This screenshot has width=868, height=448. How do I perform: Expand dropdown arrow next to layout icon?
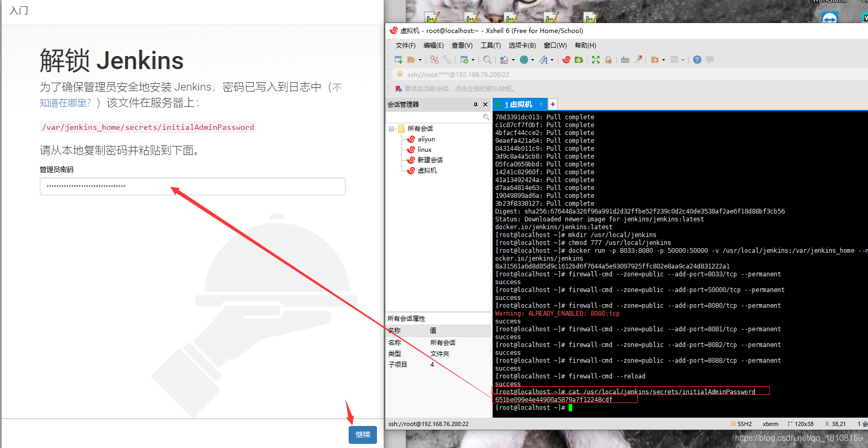683,60
